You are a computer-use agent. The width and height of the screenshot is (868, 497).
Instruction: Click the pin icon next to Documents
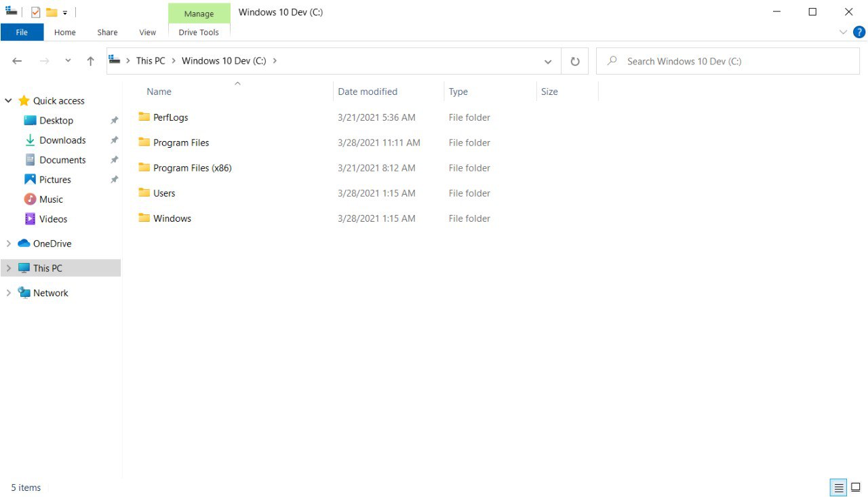(114, 160)
